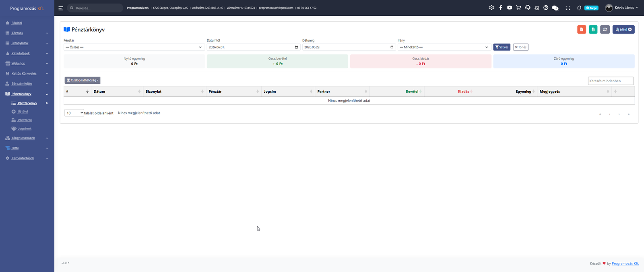Expand the Tárgyi eszközök sidebar menu
The image size is (644, 272).
(x=27, y=138)
